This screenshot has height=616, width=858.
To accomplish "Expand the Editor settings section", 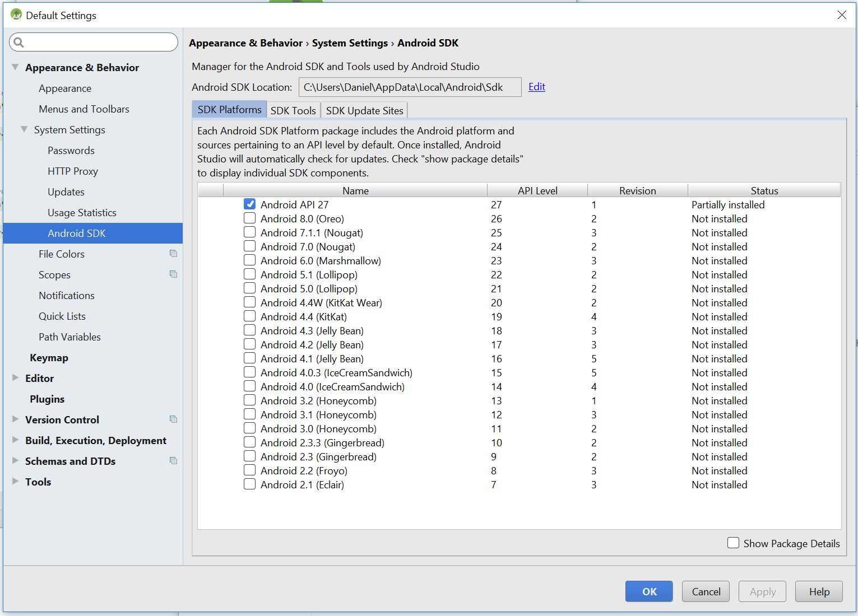I will click(15, 378).
